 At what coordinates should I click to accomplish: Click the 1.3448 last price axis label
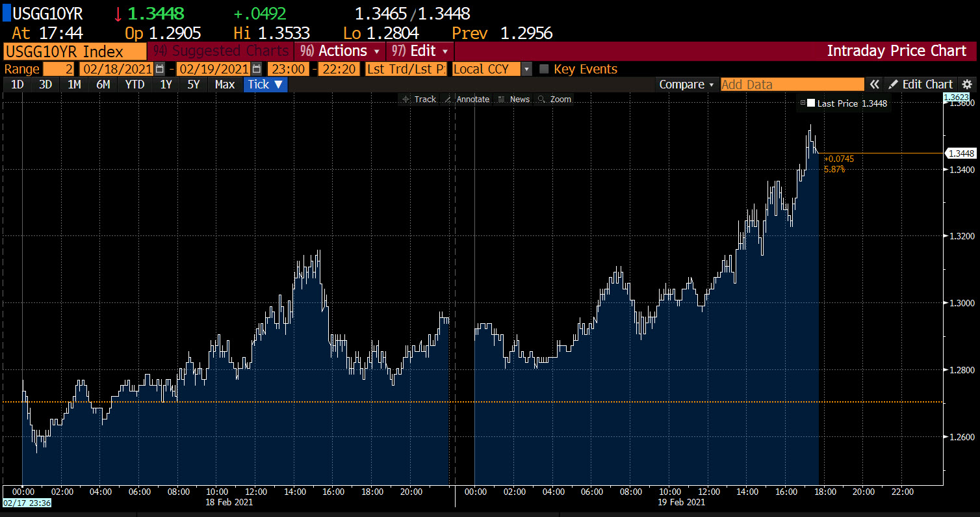(961, 153)
